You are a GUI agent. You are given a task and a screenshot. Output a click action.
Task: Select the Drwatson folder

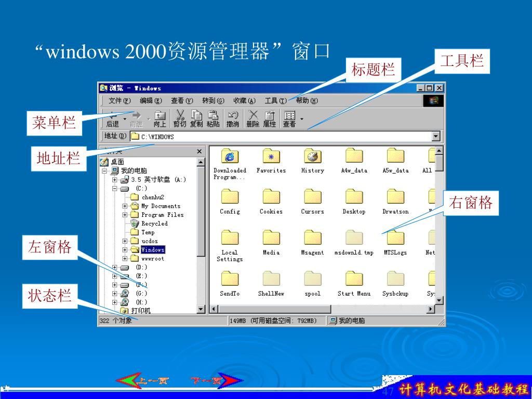click(395, 202)
